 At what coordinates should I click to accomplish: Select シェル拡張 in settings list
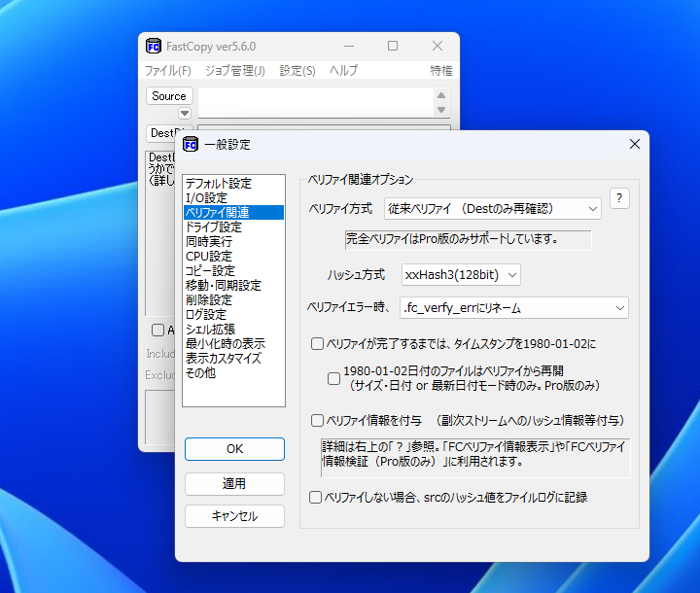pyautogui.click(x=233, y=330)
